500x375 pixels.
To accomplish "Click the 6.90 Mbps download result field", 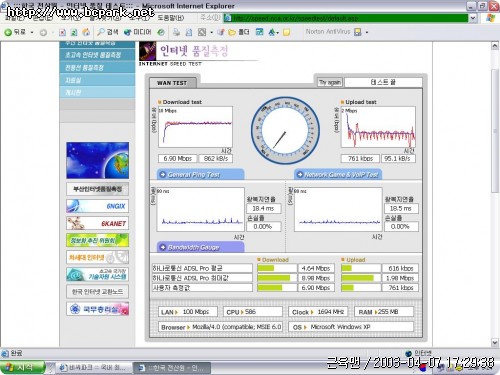I will 178,159.
